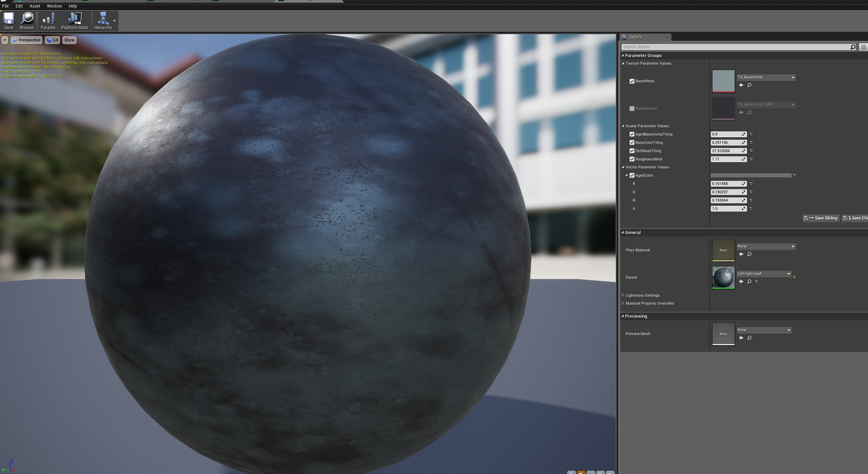This screenshot has width=868, height=474.
Task: Use selected asset arrow for BaseMetal
Action: pyautogui.click(x=741, y=85)
